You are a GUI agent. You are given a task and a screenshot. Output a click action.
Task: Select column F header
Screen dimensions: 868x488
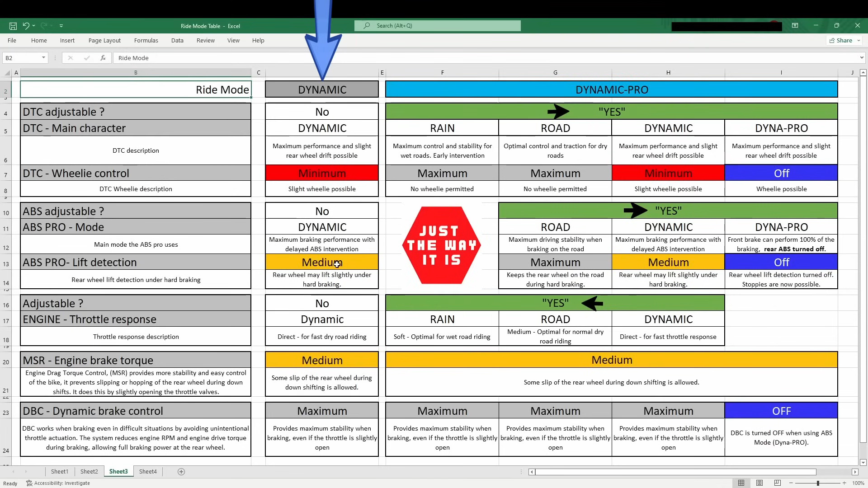point(442,72)
